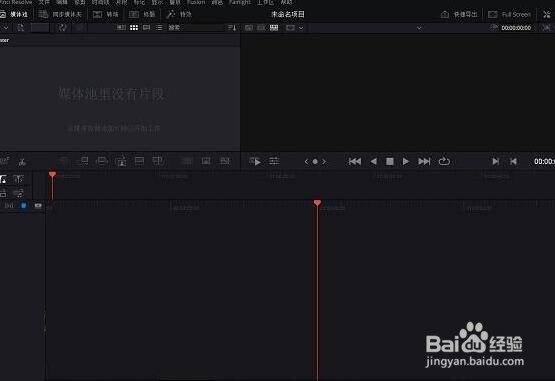The image size is (555, 381).
Task: Switch media pool to list view
Action: pos(159,28)
